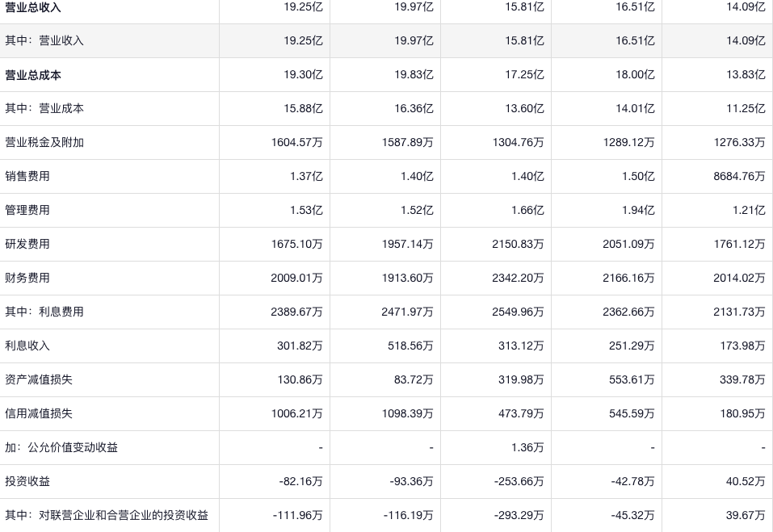Select the 加：公允价值变动收益 row label
Viewport: 773px width, 532px height.
coord(61,447)
